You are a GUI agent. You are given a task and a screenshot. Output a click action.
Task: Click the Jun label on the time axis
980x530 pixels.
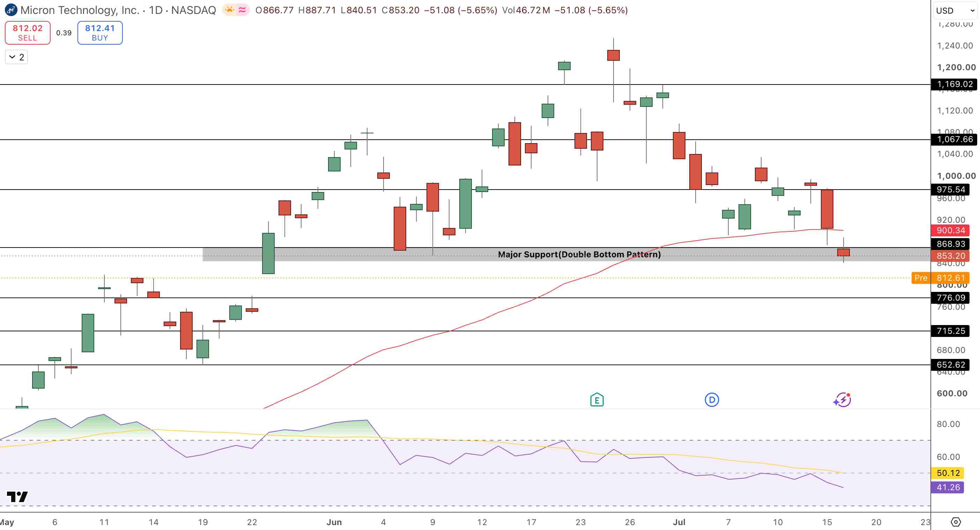[334, 522]
